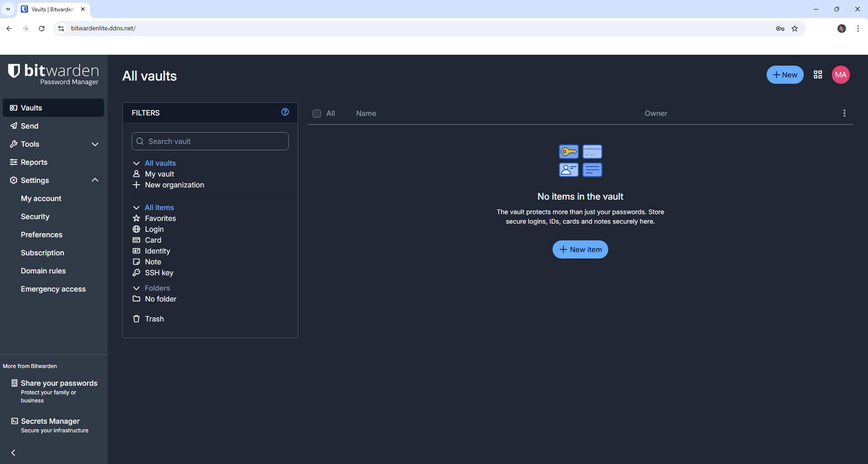Open the grid apps menu near profile
Image resolution: width=868 pixels, height=464 pixels.
tap(818, 75)
